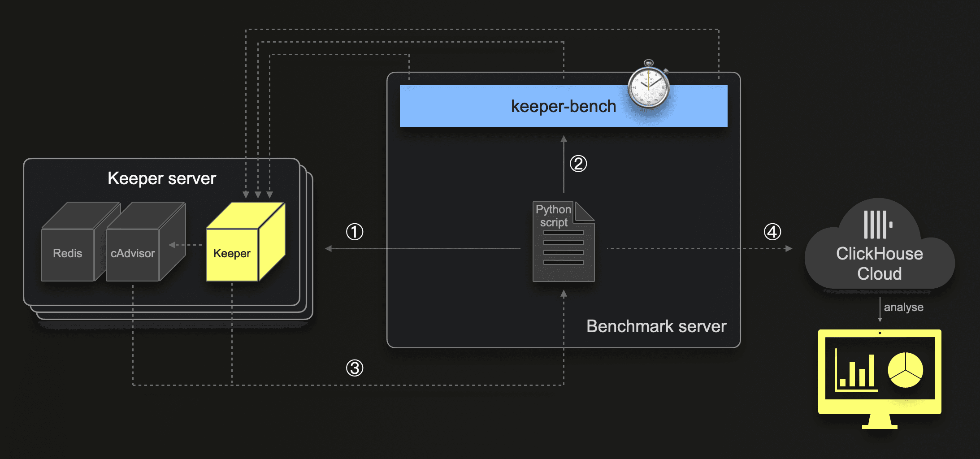Click the cAdvisor cube
This screenshot has width=980, height=459.
pos(133,254)
